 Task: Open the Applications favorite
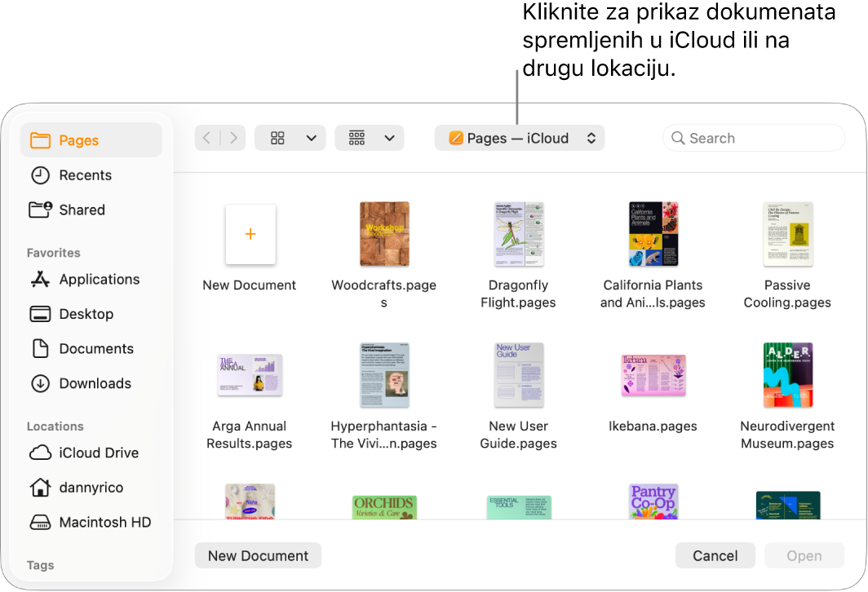(x=98, y=279)
